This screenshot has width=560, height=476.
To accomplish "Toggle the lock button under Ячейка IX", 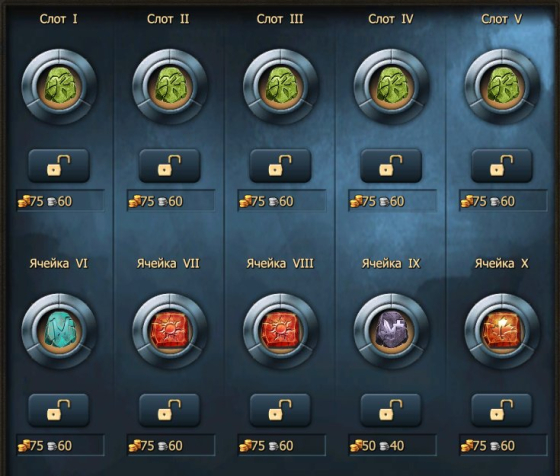I will [x=391, y=410].
